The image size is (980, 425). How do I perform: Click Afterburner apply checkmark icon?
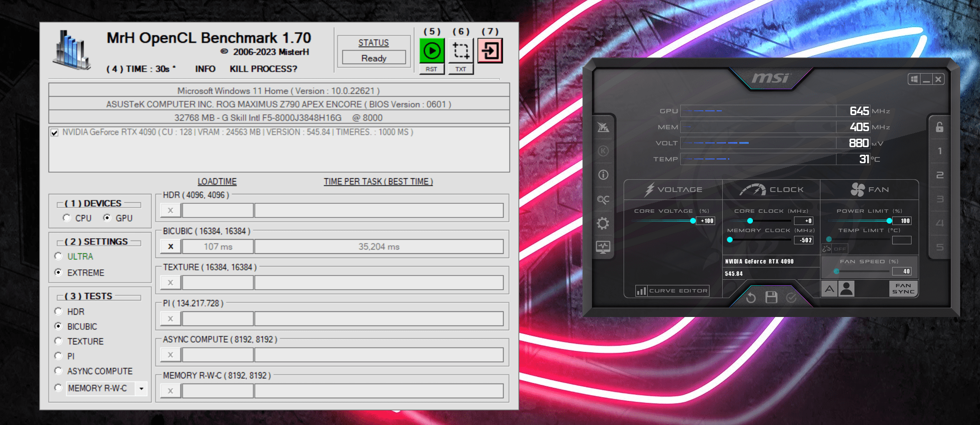(x=792, y=298)
